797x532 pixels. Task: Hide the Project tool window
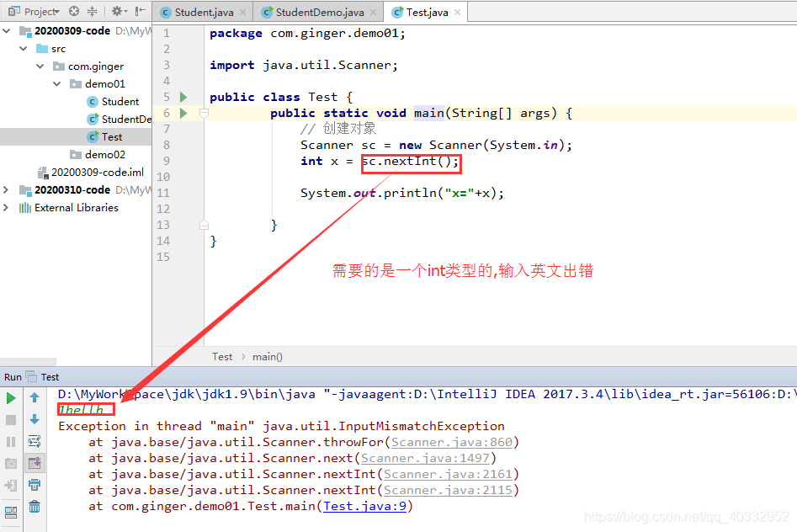141,11
